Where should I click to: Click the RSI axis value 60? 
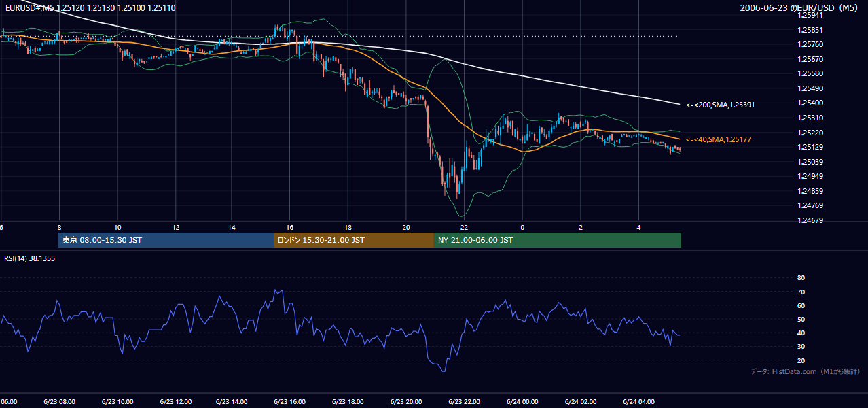(x=801, y=305)
